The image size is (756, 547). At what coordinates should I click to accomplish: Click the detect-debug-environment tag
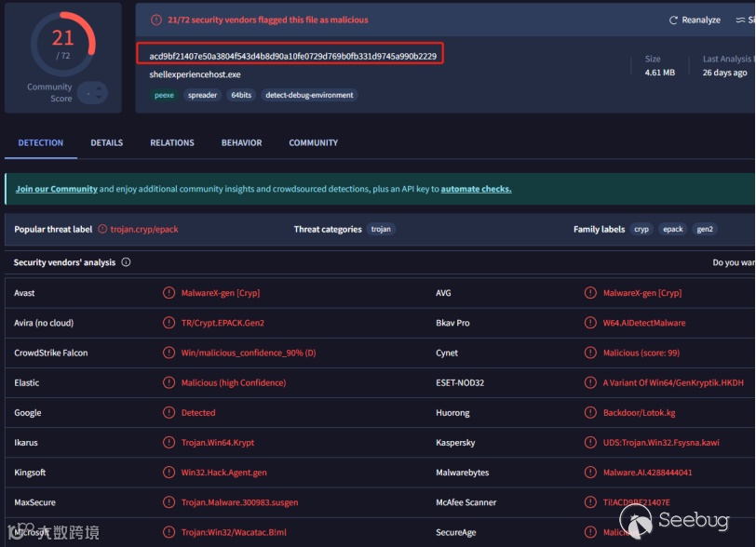[x=309, y=95]
